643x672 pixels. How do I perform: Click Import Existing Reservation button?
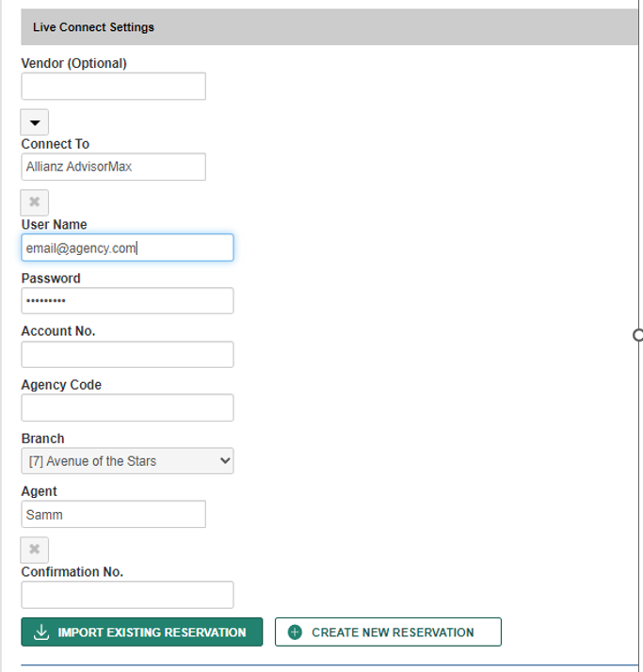pos(142,632)
